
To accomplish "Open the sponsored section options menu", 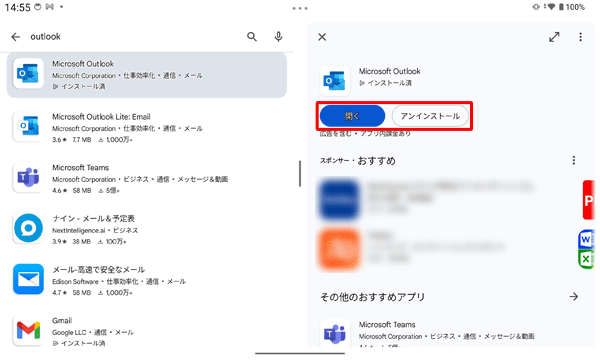I will 574,160.
